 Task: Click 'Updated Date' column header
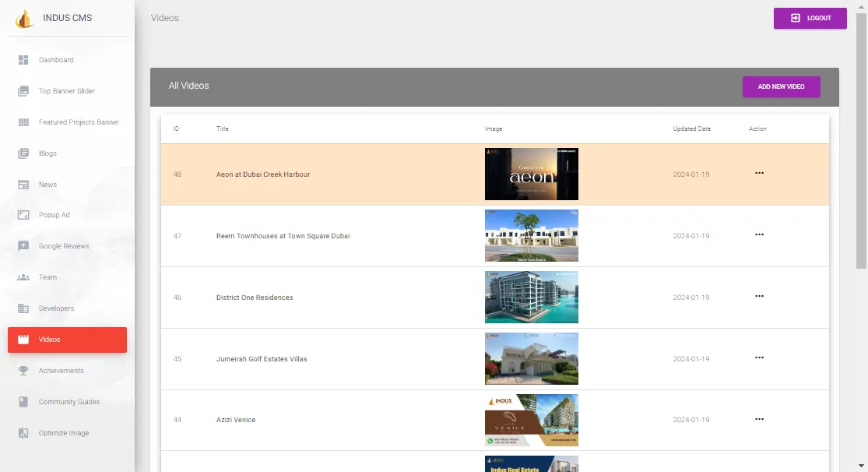pos(691,129)
